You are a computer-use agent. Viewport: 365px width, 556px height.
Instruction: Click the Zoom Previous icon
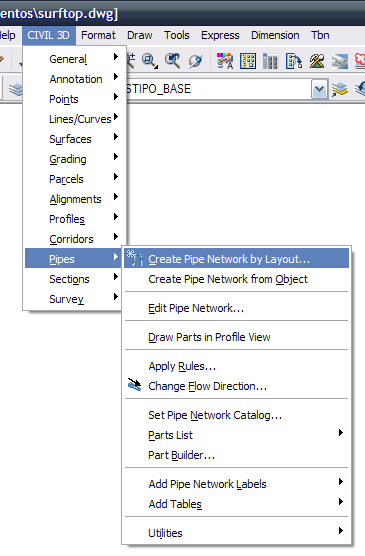click(x=173, y=61)
